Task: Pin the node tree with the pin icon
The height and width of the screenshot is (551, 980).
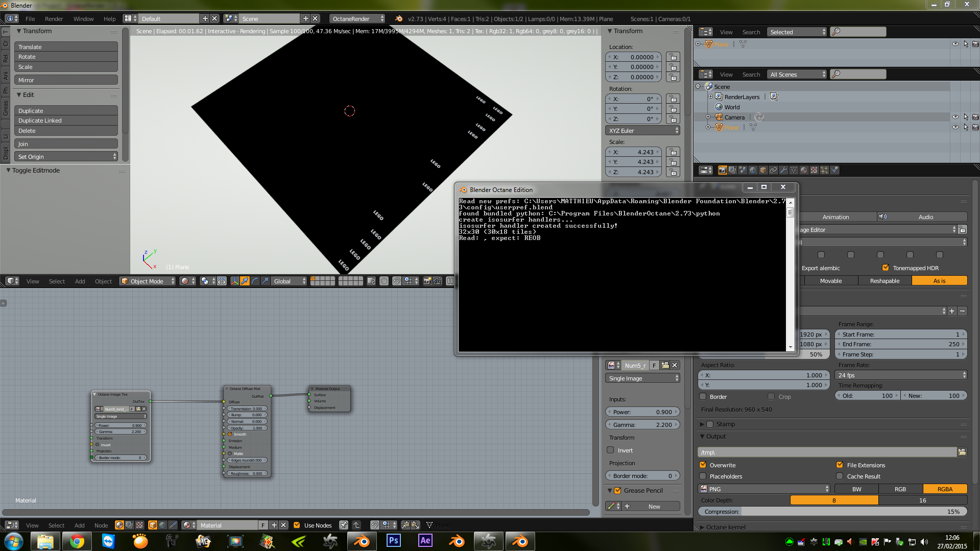Action: 344,525
